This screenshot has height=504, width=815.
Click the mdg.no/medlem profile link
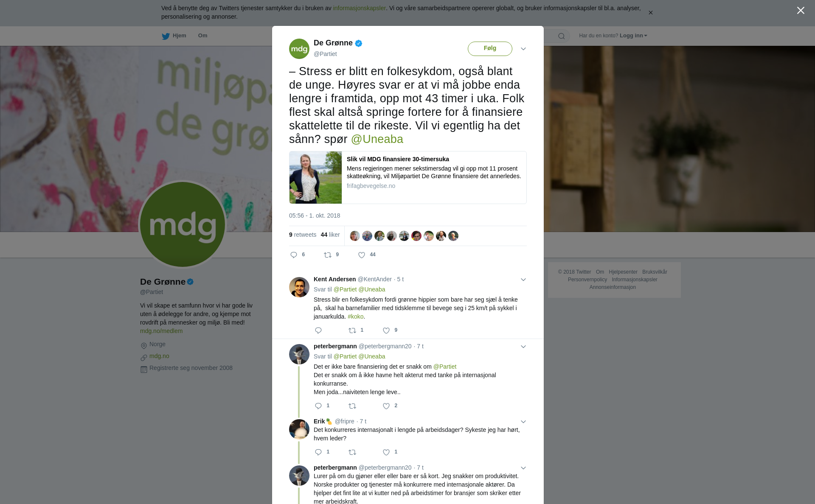click(161, 331)
